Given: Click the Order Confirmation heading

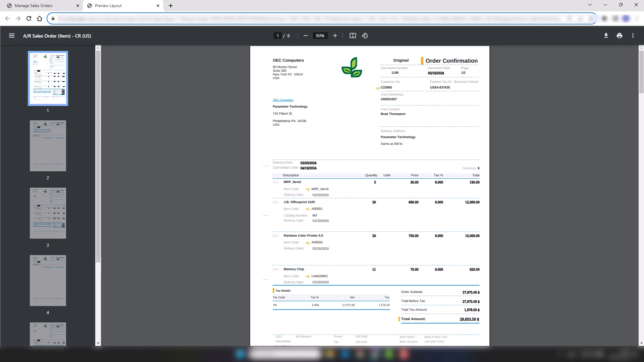Looking at the screenshot, I should [x=451, y=61].
